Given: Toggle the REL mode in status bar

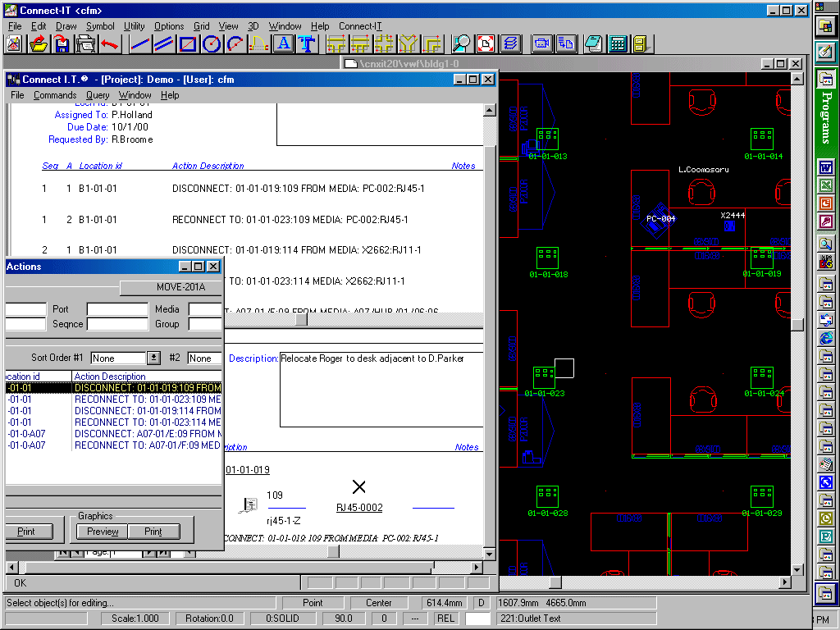Looking at the screenshot, I should pyautogui.click(x=445, y=618).
